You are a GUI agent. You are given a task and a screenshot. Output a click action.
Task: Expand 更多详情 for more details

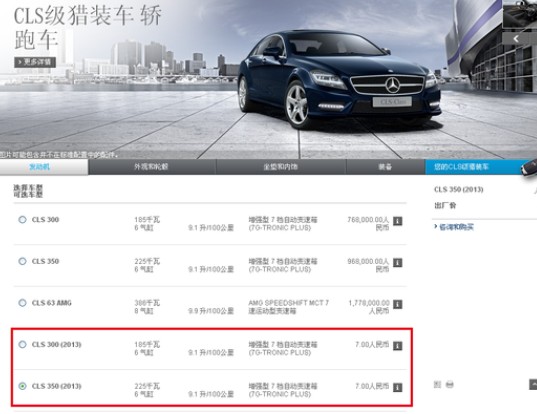coord(35,62)
